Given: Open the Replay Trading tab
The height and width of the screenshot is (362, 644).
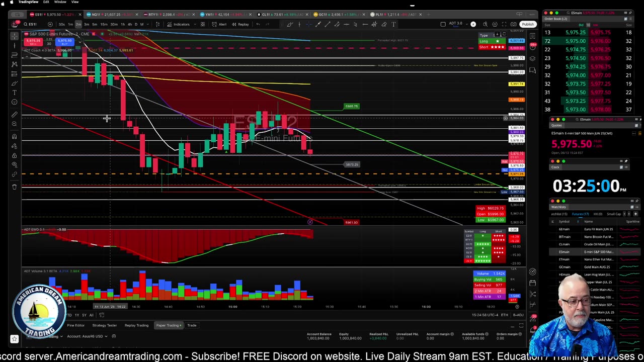Looking at the screenshot, I should [x=136, y=325].
